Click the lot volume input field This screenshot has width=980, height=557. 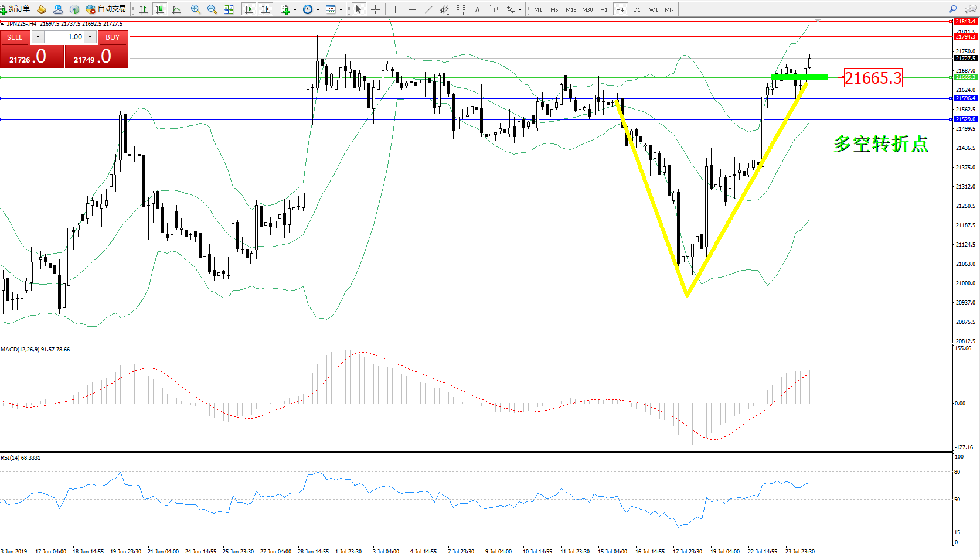(x=64, y=37)
